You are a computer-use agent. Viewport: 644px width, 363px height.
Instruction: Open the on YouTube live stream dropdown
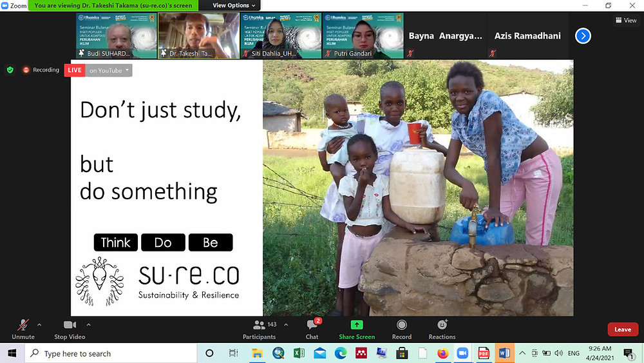pyautogui.click(x=109, y=70)
